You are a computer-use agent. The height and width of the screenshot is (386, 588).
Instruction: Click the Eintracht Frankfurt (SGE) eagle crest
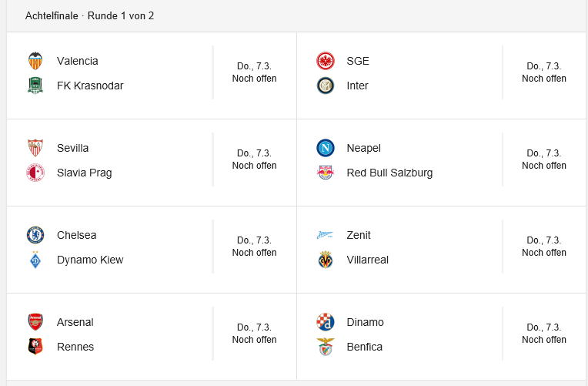point(326,61)
